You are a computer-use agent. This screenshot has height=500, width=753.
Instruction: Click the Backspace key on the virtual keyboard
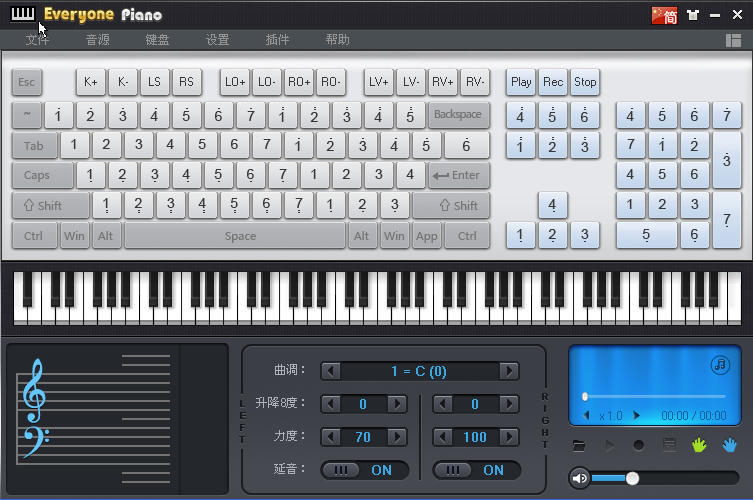tap(459, 115)
